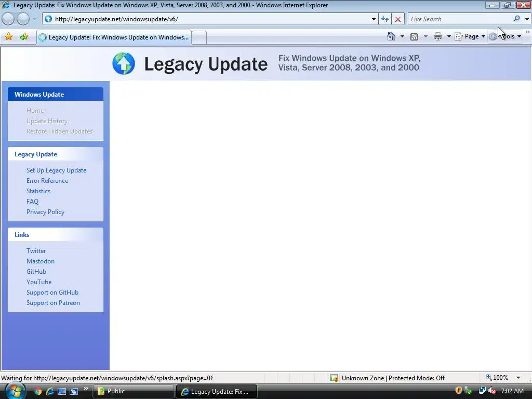Click the Live Search magnifier icon

click(x=516, y=19)
